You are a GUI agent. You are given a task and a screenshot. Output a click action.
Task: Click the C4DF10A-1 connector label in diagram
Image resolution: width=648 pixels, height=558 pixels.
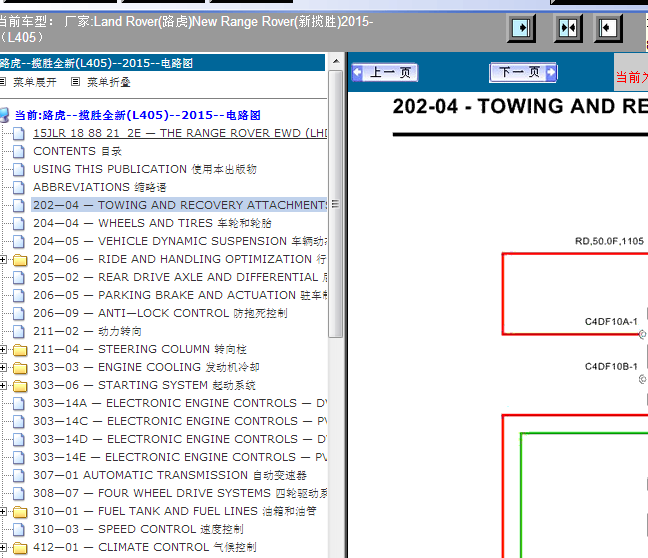coord(611,322)
